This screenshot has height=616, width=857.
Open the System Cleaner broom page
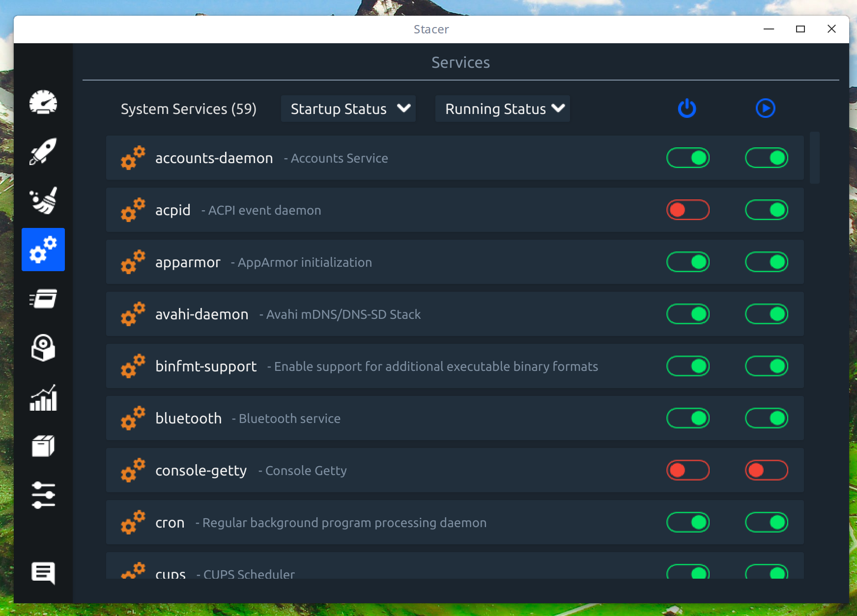click(43, 200)
